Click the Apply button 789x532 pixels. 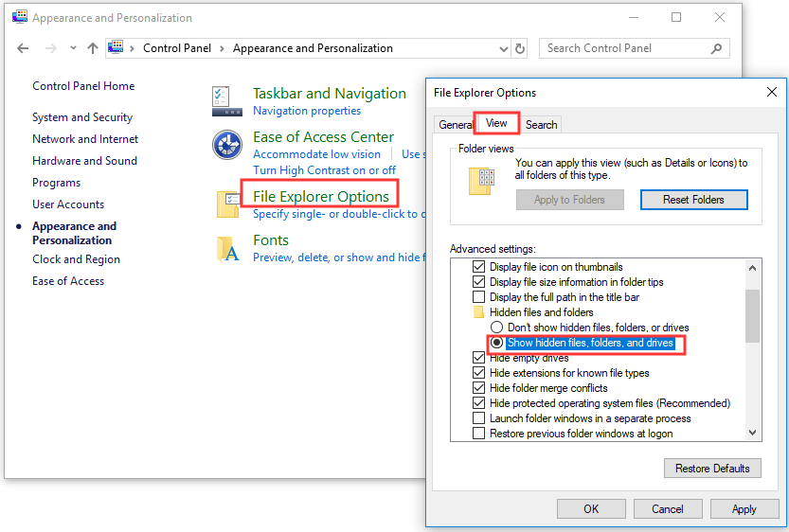click(744, 509)
